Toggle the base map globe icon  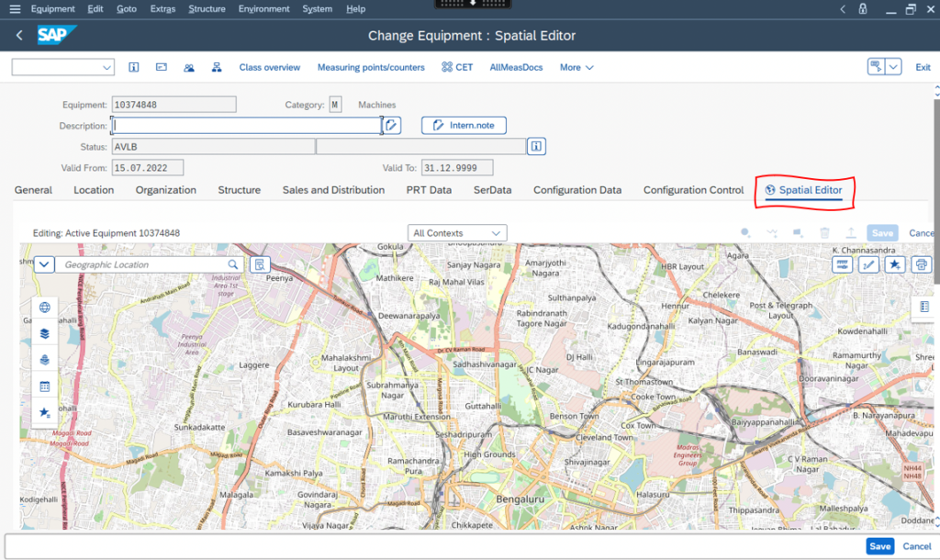tap(44, 307)
